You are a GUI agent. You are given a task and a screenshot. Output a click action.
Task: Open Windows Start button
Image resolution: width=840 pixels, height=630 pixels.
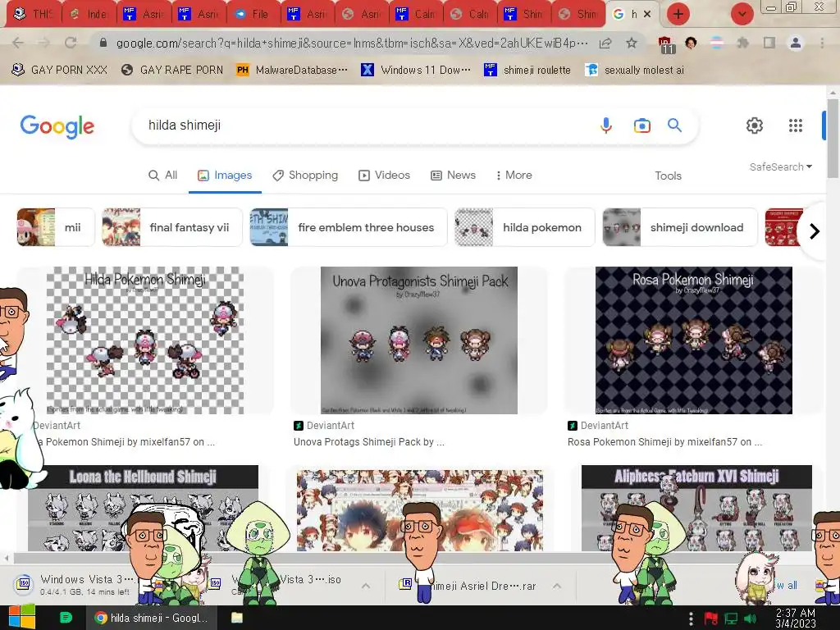21,617
